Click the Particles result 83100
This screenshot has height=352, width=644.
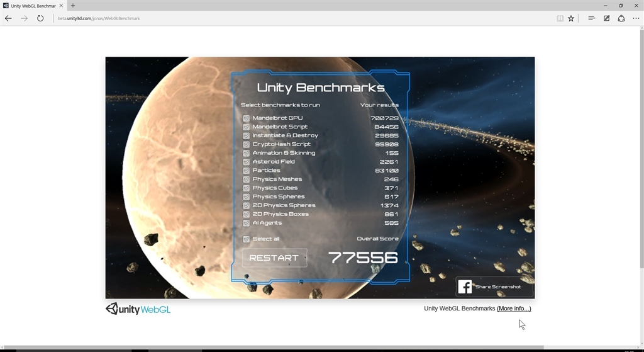(387, 171)
